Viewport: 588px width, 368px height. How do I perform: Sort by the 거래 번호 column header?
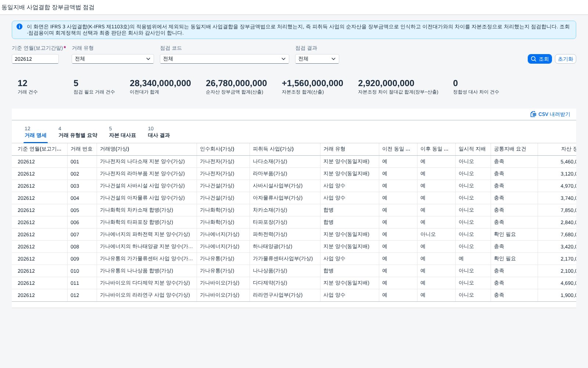pos(82,149)
